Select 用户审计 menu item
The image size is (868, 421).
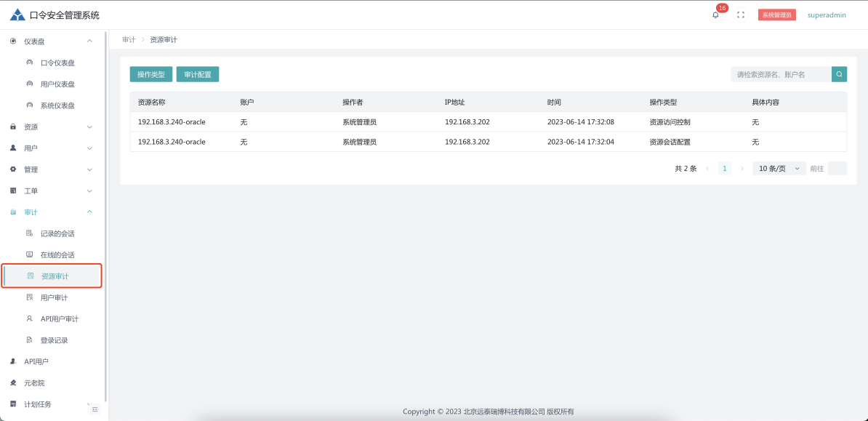click(x=54, y=298)
